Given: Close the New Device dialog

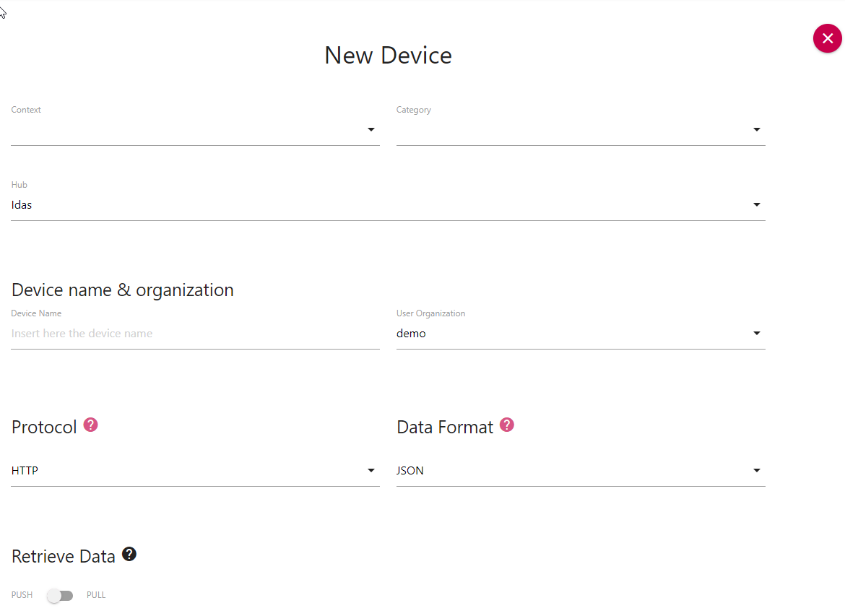Looking at the screenshot, I should 827,38.
